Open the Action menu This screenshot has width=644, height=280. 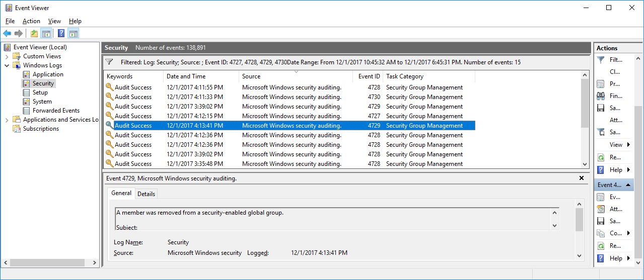31,21
